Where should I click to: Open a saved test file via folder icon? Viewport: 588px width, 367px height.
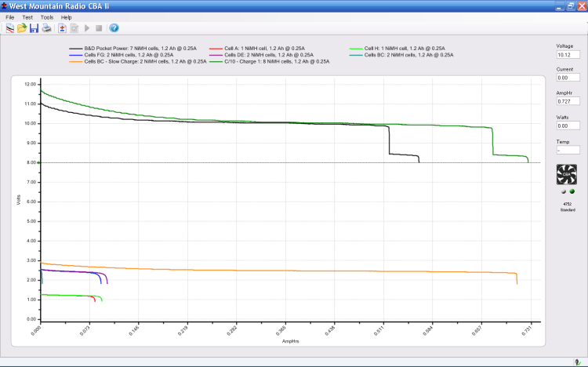pyautogui.click(x=22, y=28)
